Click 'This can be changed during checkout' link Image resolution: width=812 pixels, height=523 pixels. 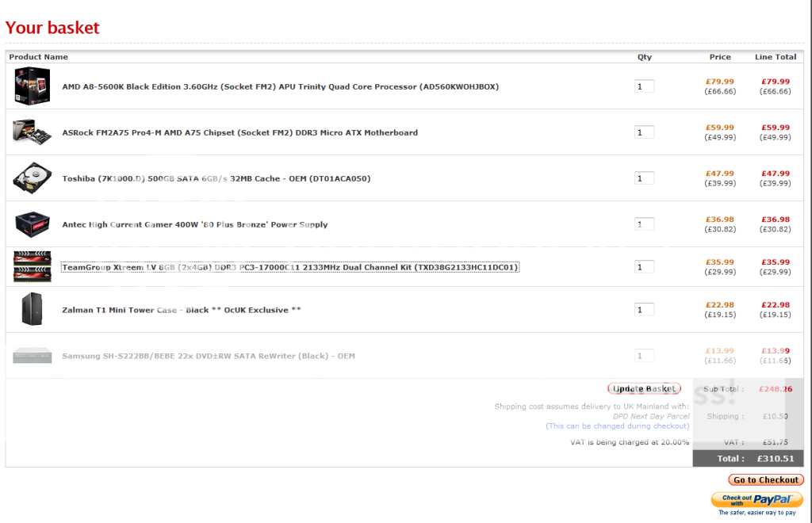pos(617,426)
